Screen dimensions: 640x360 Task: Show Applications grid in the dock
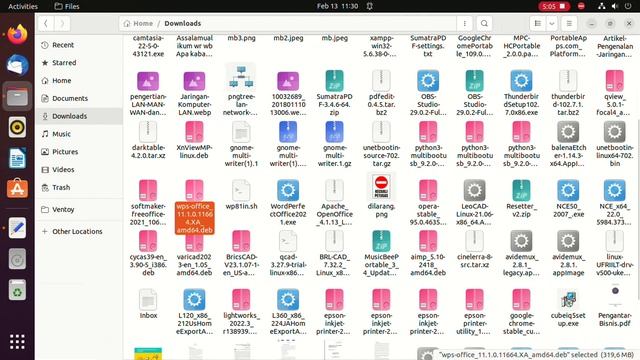click(x=17, y=342)
